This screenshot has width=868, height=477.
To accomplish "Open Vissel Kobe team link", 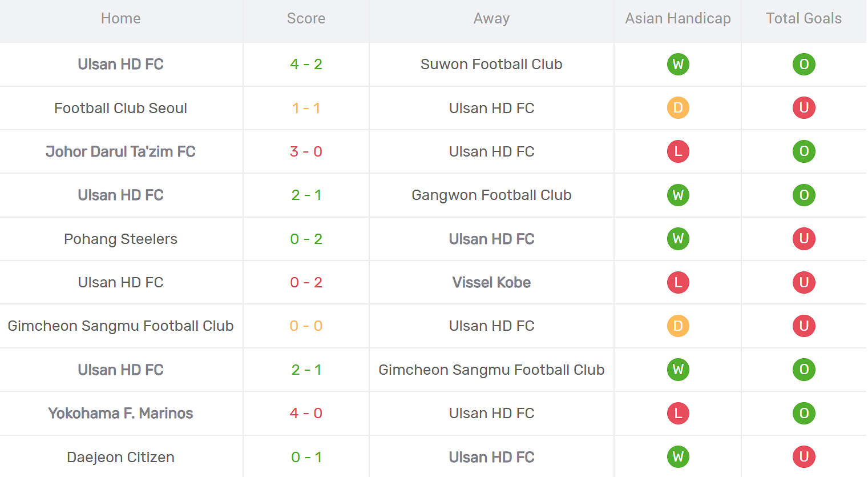I will (491, 282).
